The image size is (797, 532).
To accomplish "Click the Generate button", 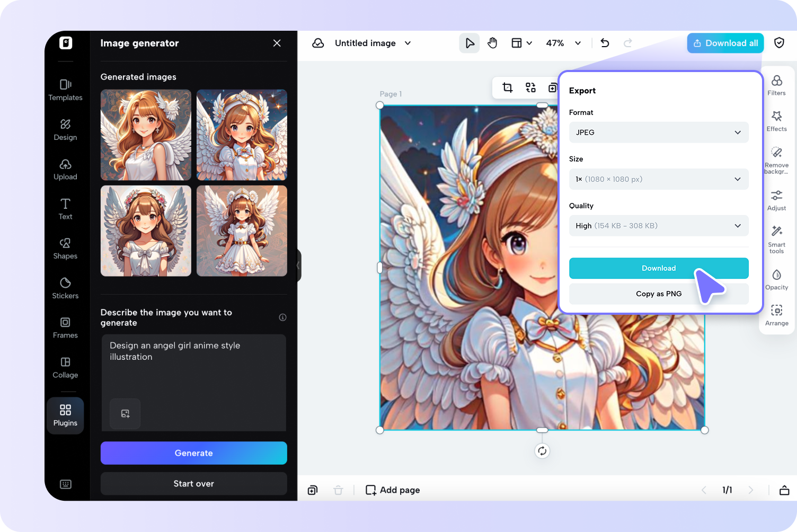I will (194, 453).
